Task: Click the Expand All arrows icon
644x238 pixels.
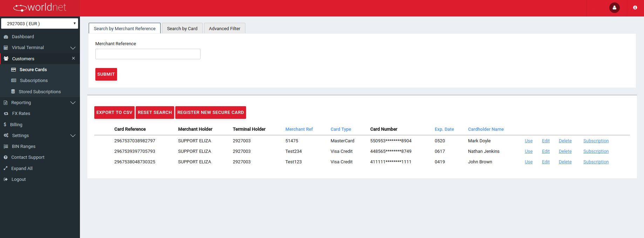Action: [6, 168]
